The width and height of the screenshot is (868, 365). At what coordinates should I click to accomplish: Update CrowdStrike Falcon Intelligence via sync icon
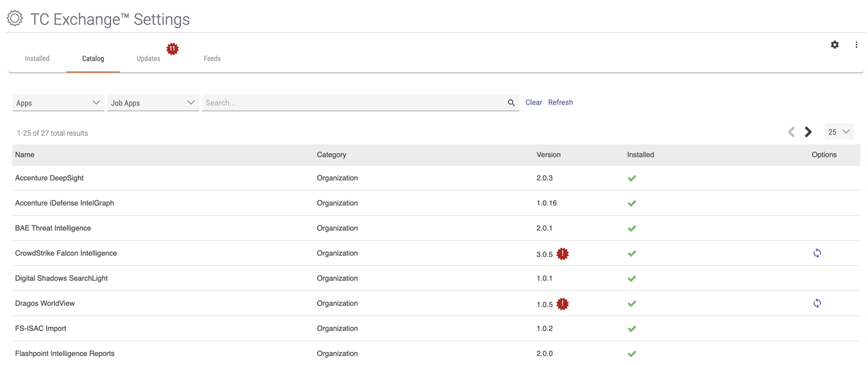[817, 253]
